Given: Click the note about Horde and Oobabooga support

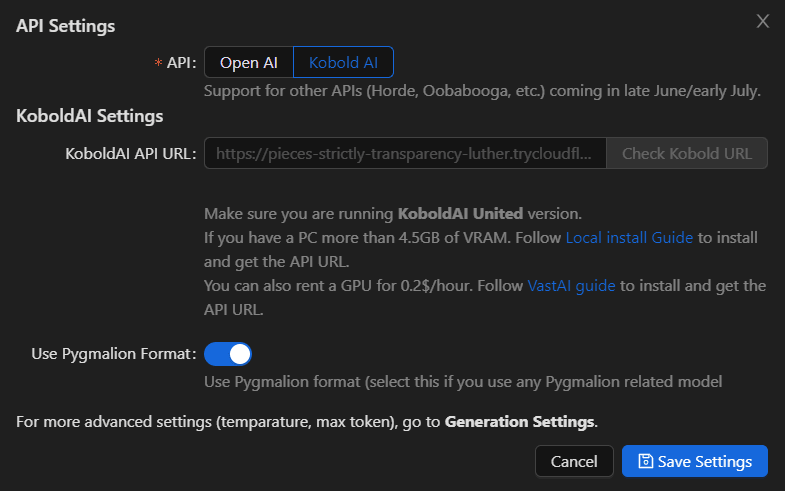Looking at the screenshot, I should coord(482,91).
